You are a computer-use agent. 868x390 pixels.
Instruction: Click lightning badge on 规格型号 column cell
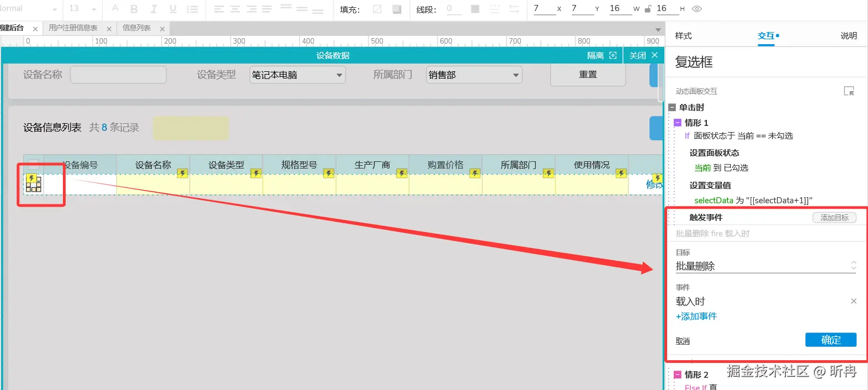[x=329, y=173]
